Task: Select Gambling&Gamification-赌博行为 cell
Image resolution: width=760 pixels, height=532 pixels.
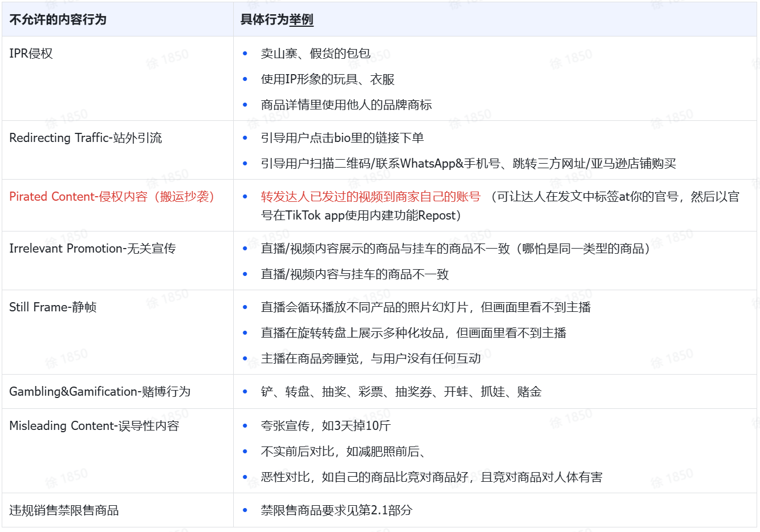Action: point(117,392)
